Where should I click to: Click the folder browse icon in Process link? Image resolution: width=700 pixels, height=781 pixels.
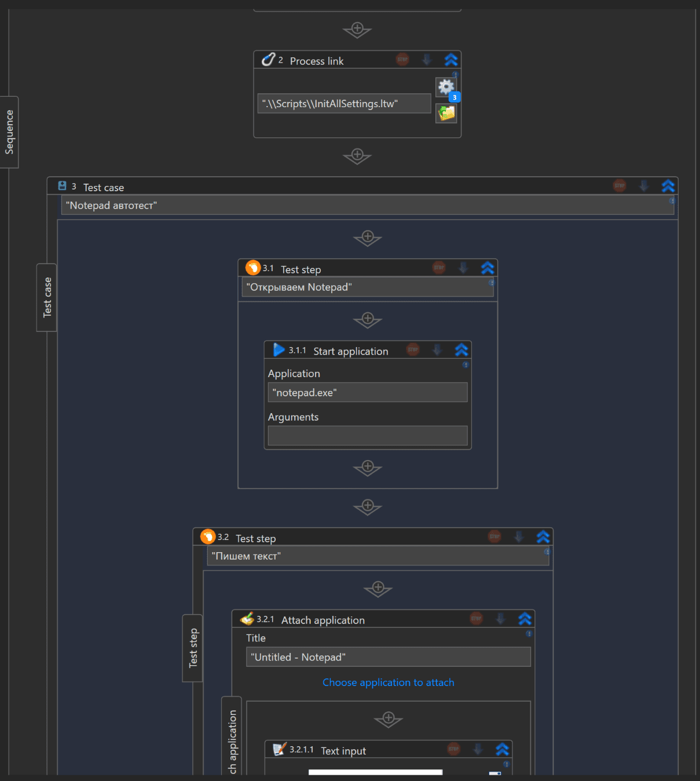click(x=446, y=113)
